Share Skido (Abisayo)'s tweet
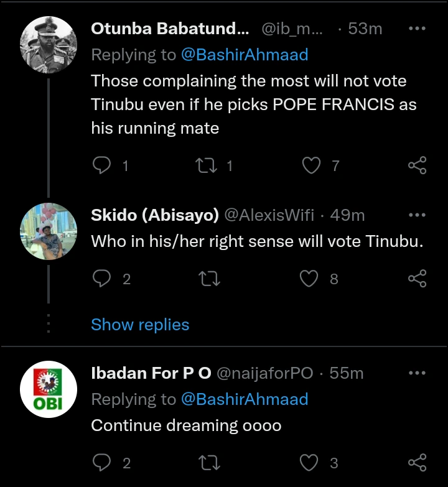Image resolution: width=448 pixels, height=487 pixels. click(417, 279)
